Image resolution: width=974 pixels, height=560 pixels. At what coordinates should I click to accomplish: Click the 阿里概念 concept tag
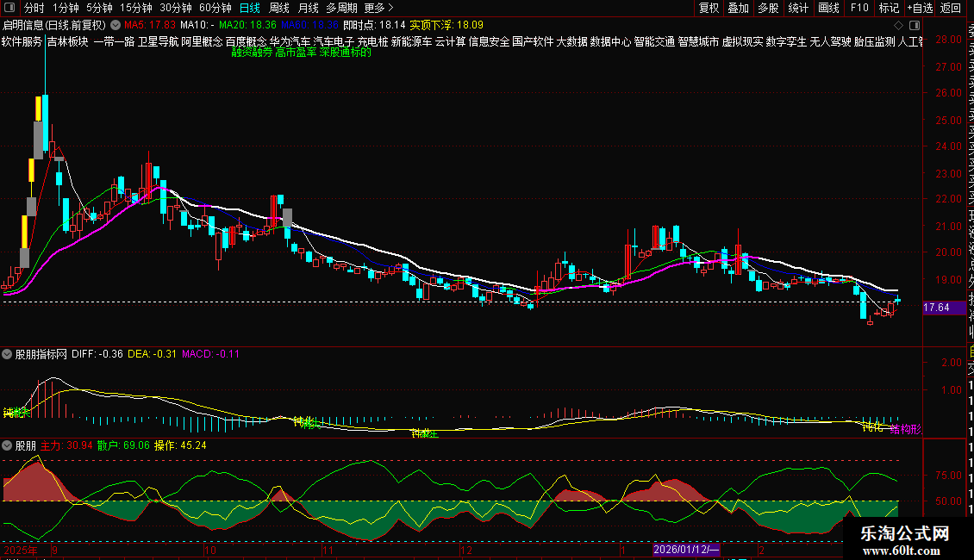[x=202, y=41]
